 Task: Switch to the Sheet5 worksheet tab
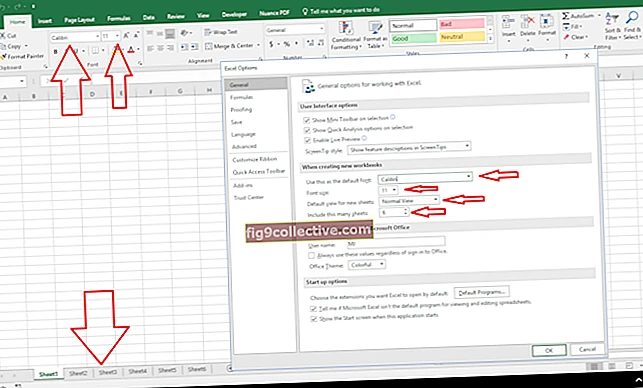[x=167, y=370]
